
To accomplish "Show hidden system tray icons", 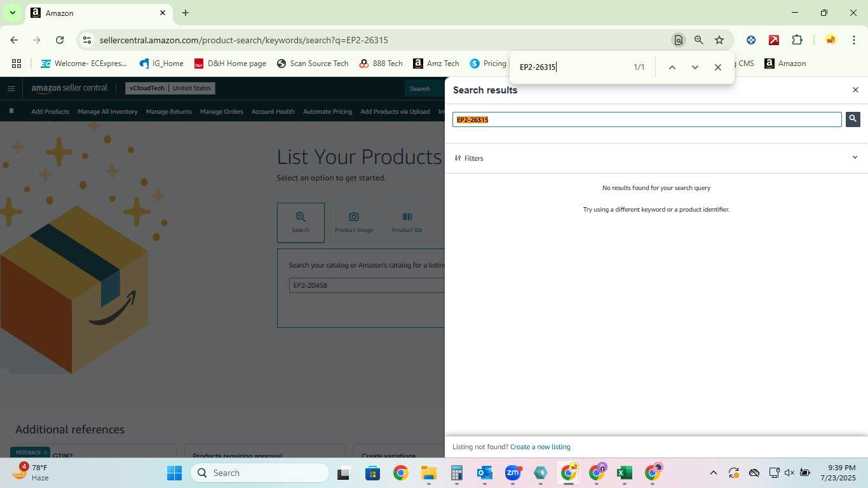I will pyautogui.click(x=713, y=473).
